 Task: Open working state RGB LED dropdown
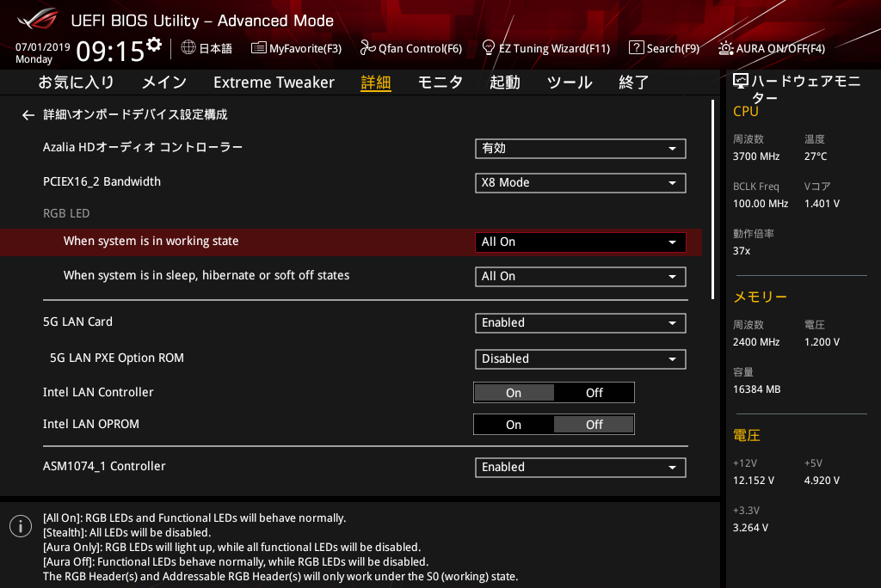[x=581, y=242]
